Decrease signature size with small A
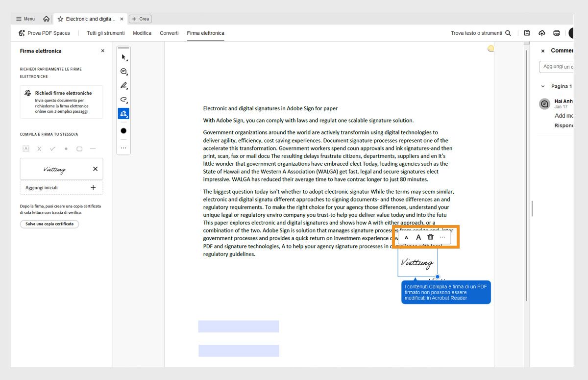Image resolution: width=588 pixels, height=380 pixels. click(x=406, y=237)
